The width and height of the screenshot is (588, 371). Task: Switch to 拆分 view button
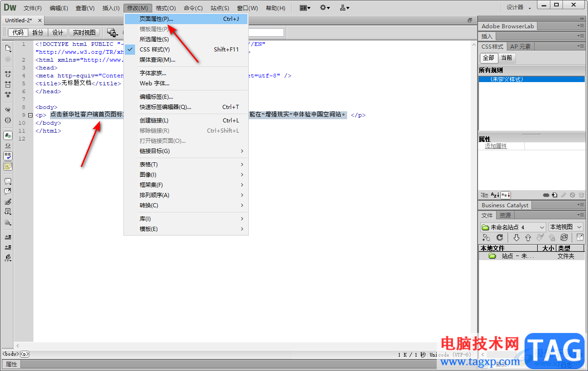tap(38, 32)
